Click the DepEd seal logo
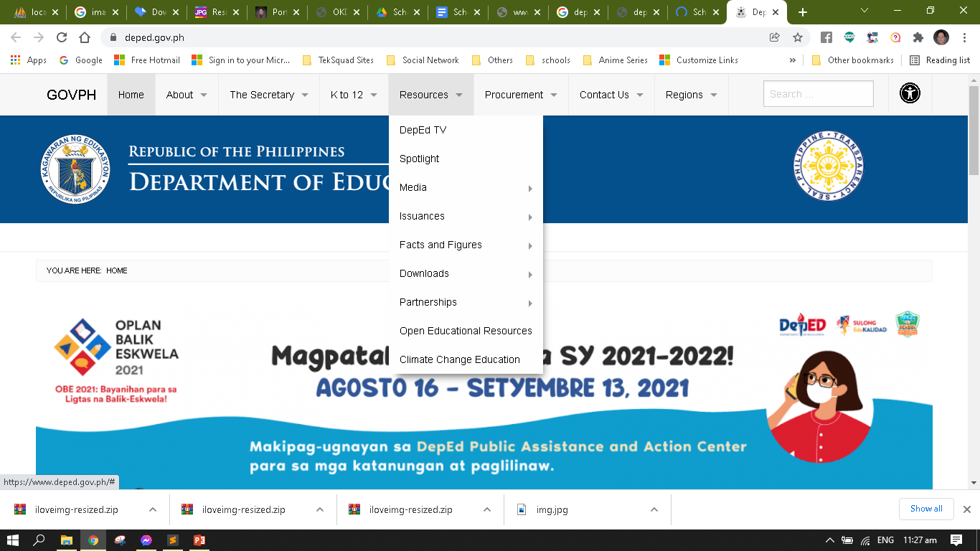980x551 pixels. (75, 169)
